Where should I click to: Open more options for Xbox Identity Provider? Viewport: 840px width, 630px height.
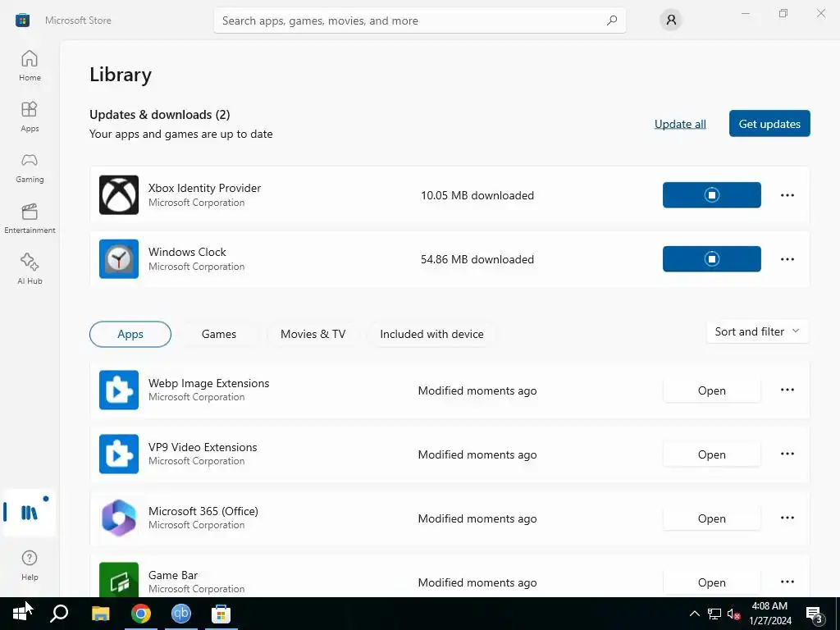[x=787, y=195]
